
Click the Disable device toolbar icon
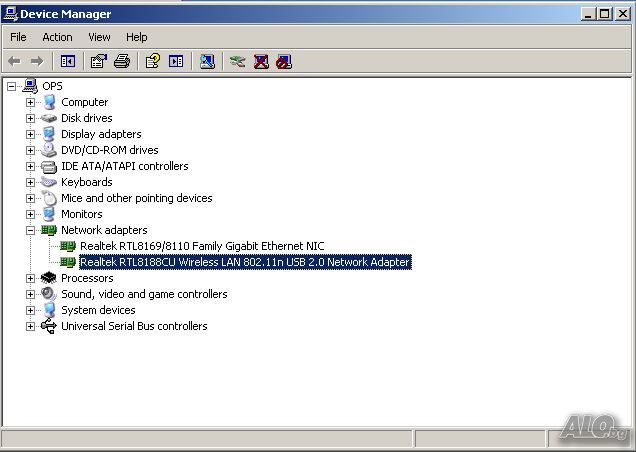284,62
